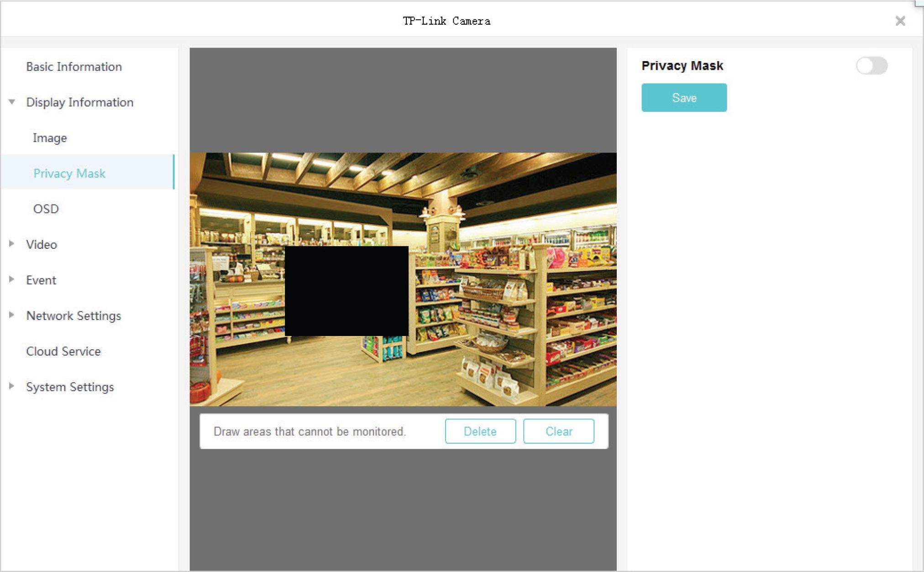
Task: Expand the Video section arrow
Action: point(12,244)
